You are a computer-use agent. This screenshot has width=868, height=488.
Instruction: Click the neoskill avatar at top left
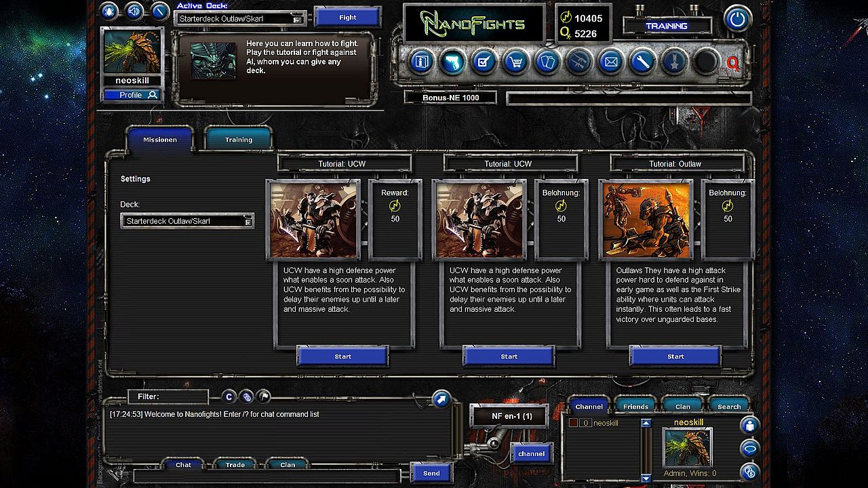(132, 52)
